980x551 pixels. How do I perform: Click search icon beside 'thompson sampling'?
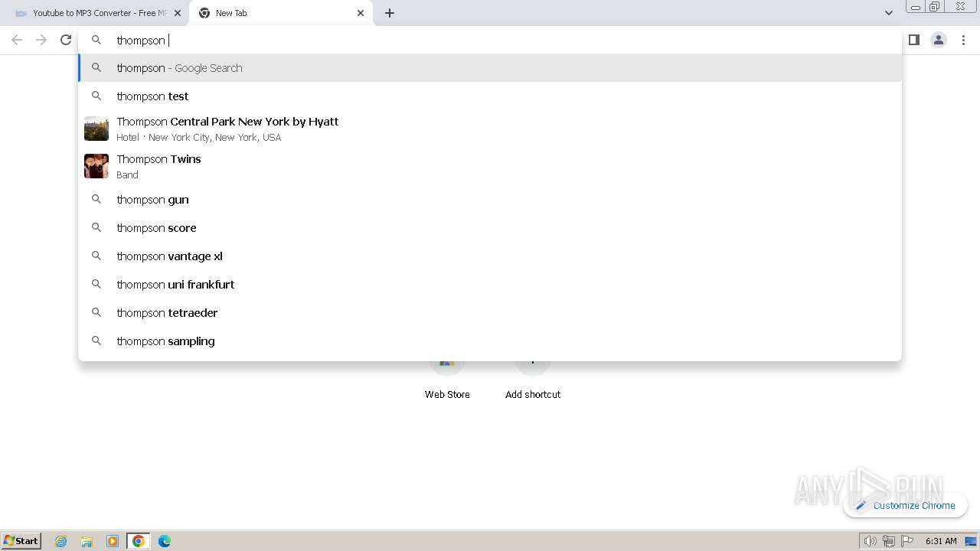tap(96, 341)
